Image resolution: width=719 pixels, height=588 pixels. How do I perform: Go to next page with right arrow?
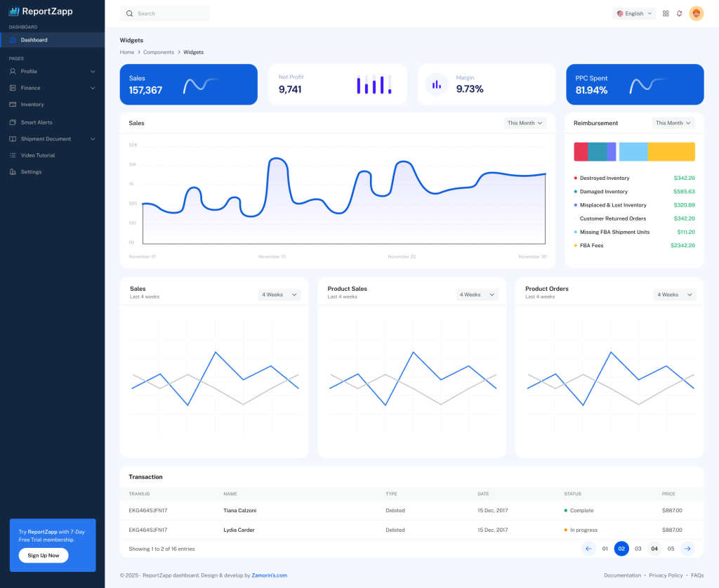point(687,549)
